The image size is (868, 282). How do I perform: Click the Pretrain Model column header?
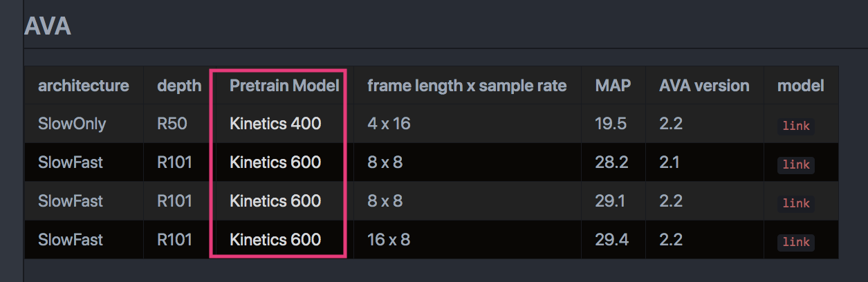tap(284, 86)
